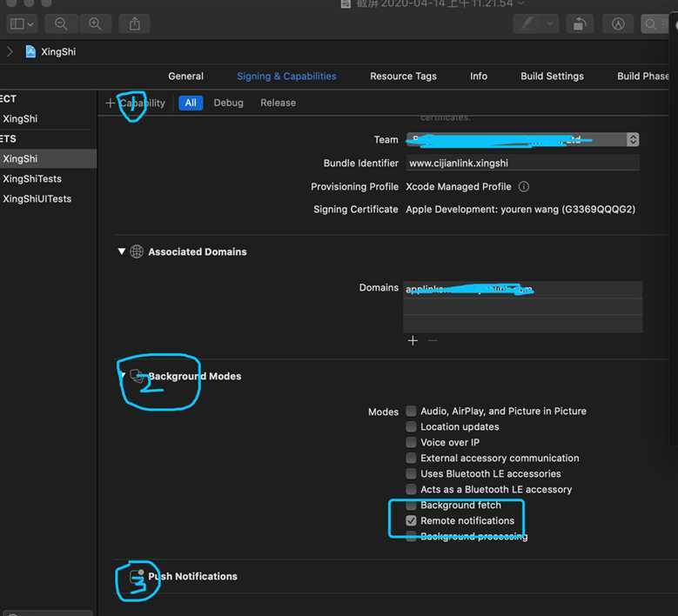Enable Voice over IP mode
The height and width of the screenshot is (616, 678).
(411, 442)
